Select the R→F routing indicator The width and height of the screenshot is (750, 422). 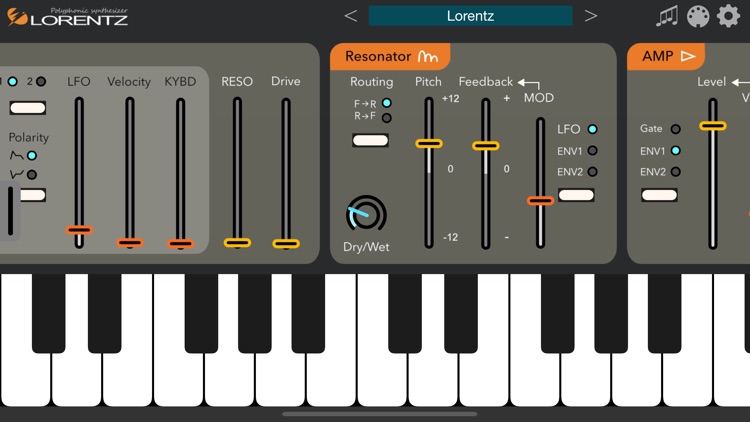coord(386,117)
